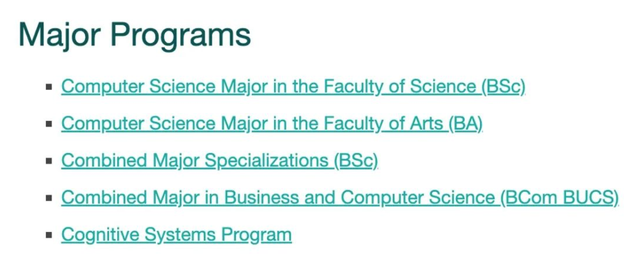Open the Computer Science Major BSc link
Screen dimensions: 644x261
click(293, 87)
